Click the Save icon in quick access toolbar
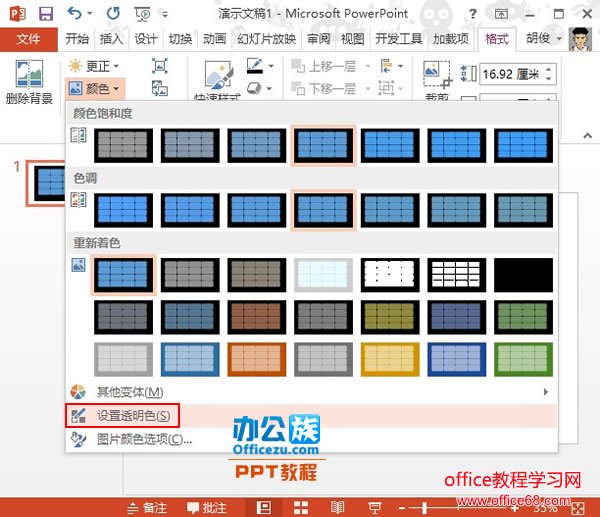The image size is (600, 517). [46, 14]
